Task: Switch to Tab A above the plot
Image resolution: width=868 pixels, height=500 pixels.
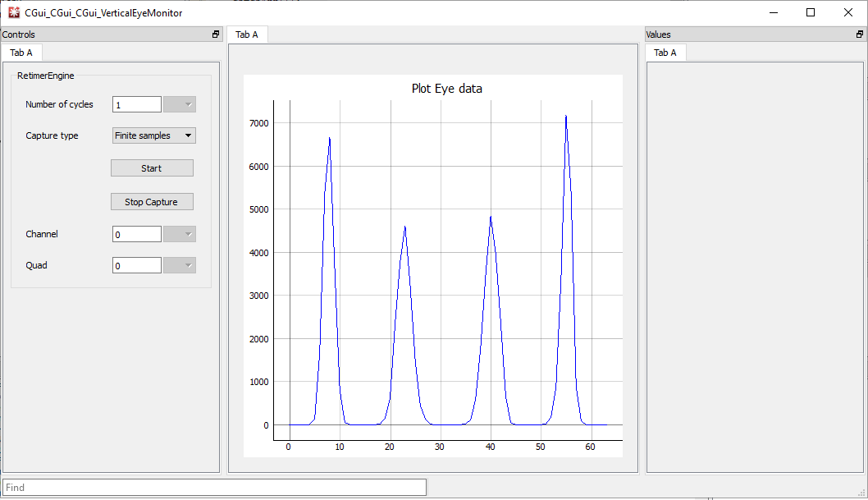Action: 247,34
